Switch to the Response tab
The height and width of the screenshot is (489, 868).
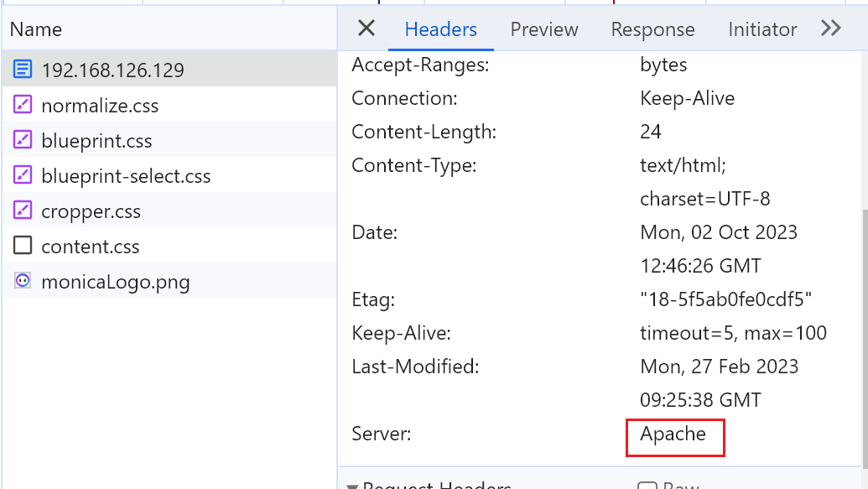click(x=652, y=29)
